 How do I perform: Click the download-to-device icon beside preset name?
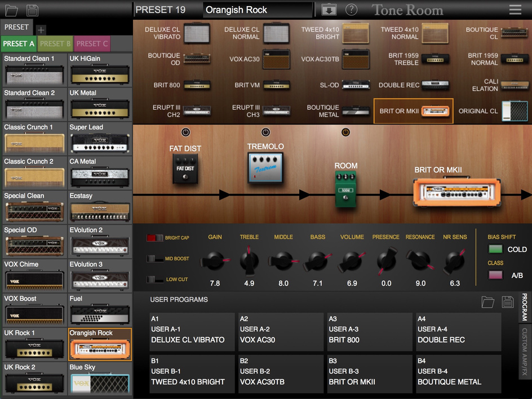pos(329,10)
